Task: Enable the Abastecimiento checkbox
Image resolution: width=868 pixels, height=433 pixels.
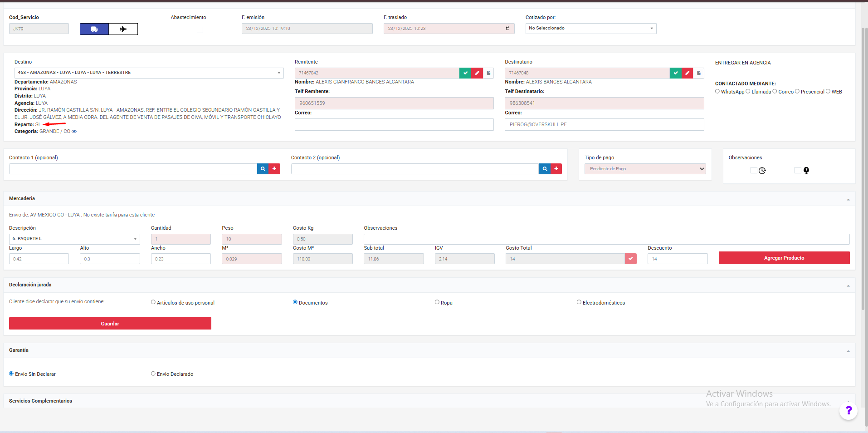Action: [200, 30]
